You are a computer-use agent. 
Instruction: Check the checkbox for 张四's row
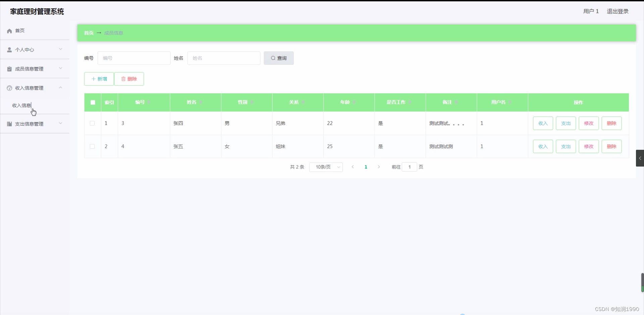point(92,123)
